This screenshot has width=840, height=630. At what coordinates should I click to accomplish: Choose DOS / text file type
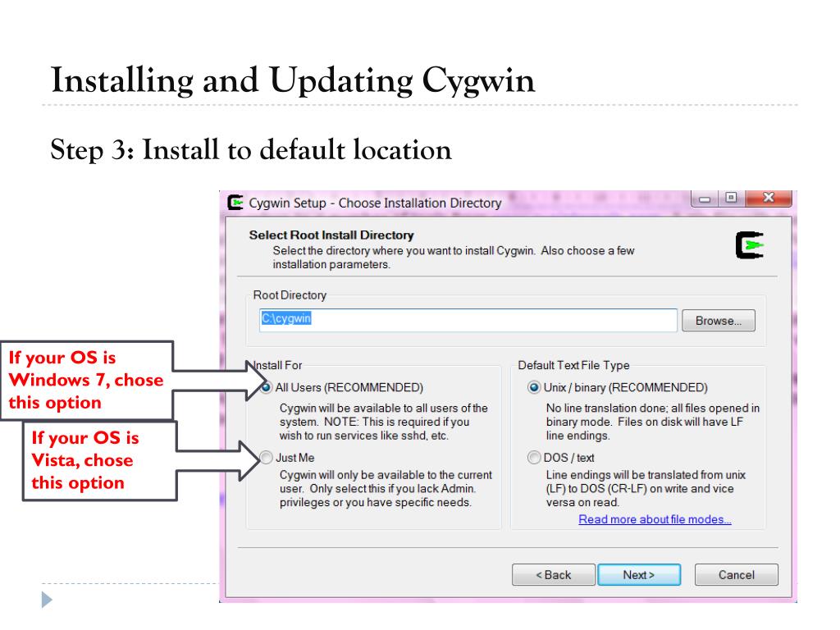533,458
